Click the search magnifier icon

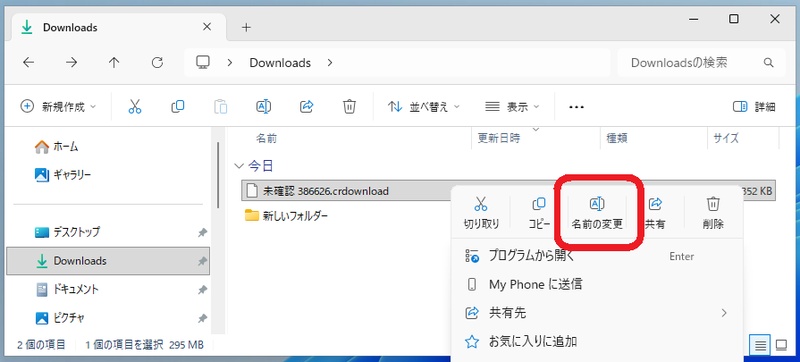coord(768,63)
